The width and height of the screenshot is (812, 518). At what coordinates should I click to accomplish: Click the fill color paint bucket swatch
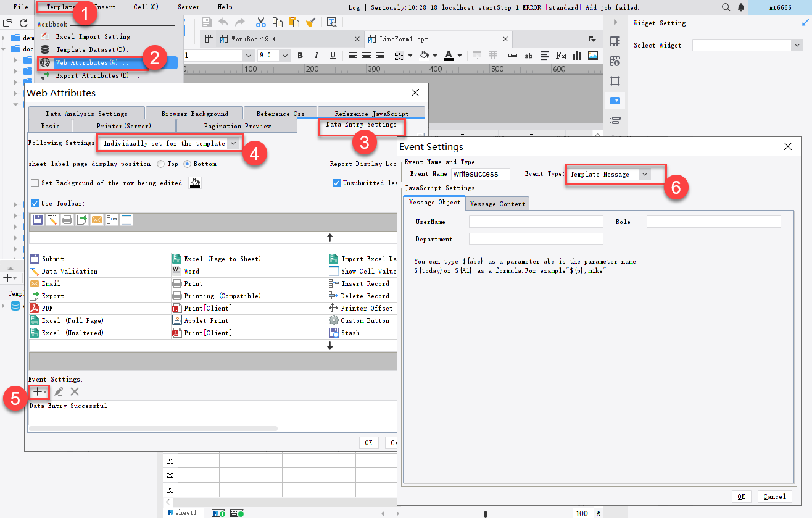(x=425, y=56)
